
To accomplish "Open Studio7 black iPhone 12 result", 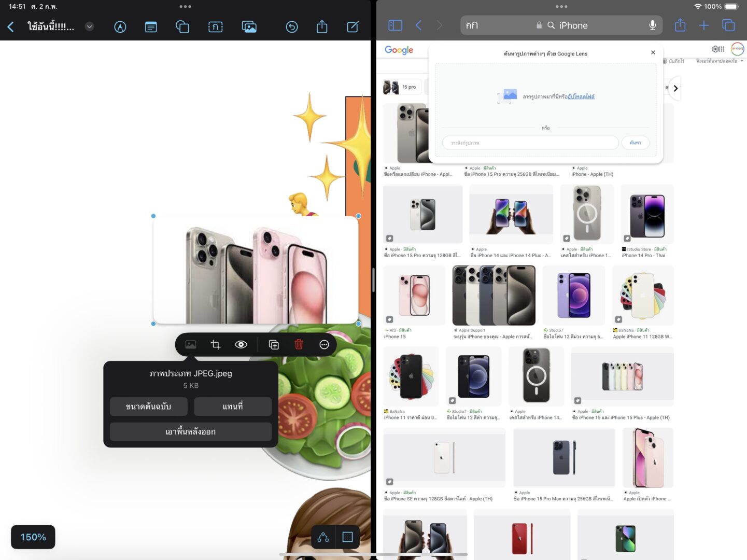I will [x=474, y=376].
